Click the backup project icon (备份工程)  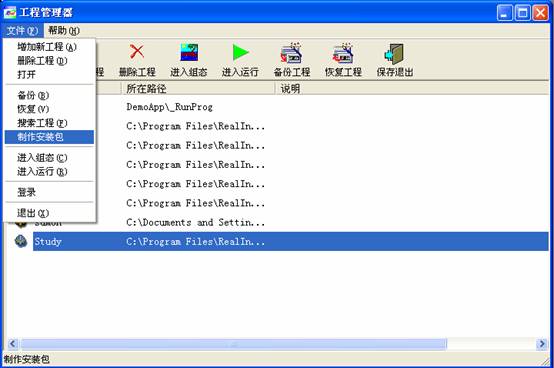291,52
